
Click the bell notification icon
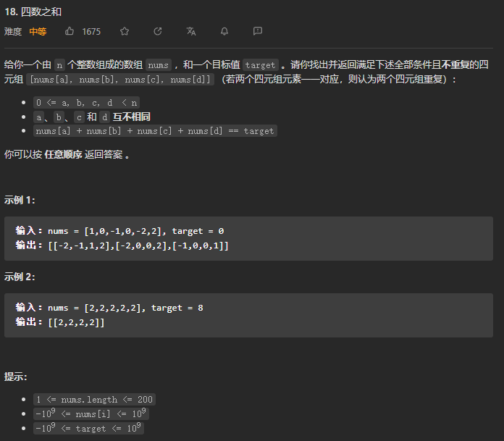tap(224, 31)
